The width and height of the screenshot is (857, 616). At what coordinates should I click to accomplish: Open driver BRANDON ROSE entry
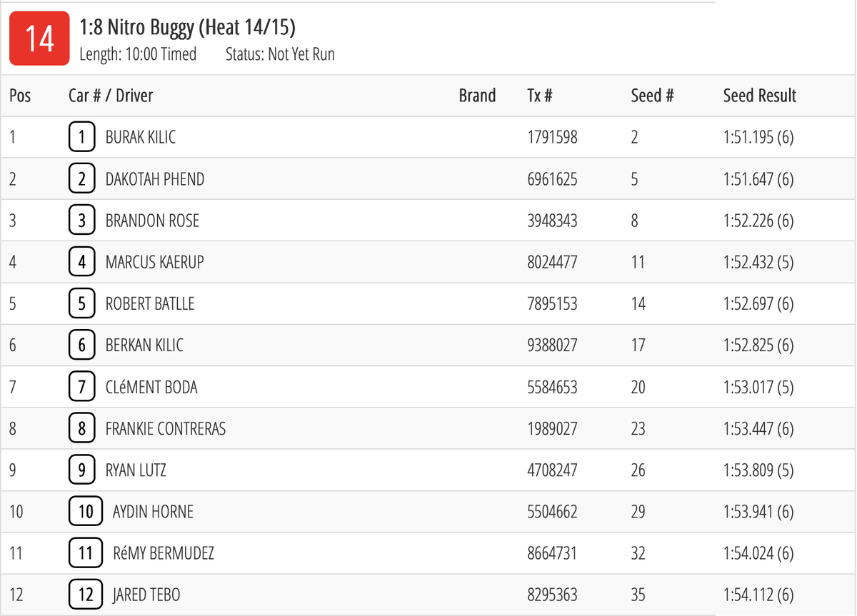[x=152, y=221]
